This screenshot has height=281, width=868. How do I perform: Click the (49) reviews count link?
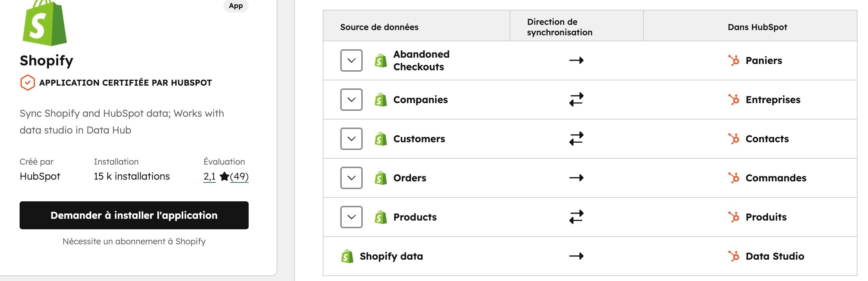coord(240,176)
